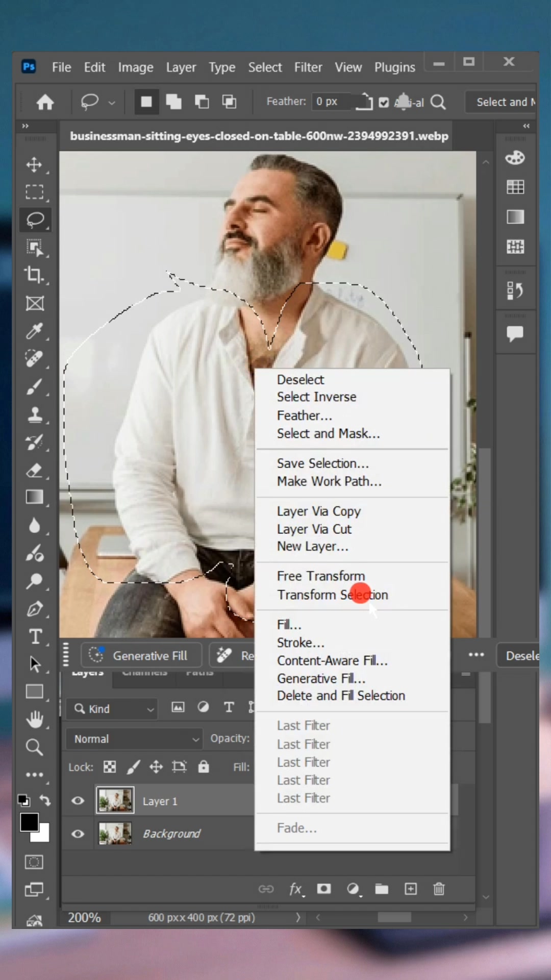Select the Gradient tool
The width and height of the screenshot is (551, 980).
pos(34,497)
